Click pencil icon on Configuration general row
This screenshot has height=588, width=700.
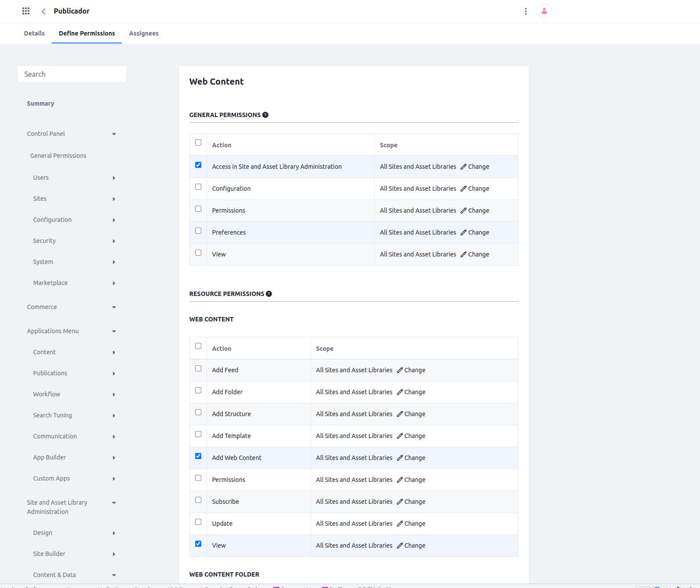463,189
